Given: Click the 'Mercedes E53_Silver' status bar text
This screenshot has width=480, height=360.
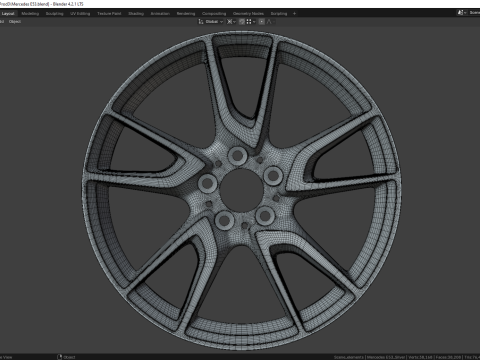Looking at the screenshot, I should (386, 357).
